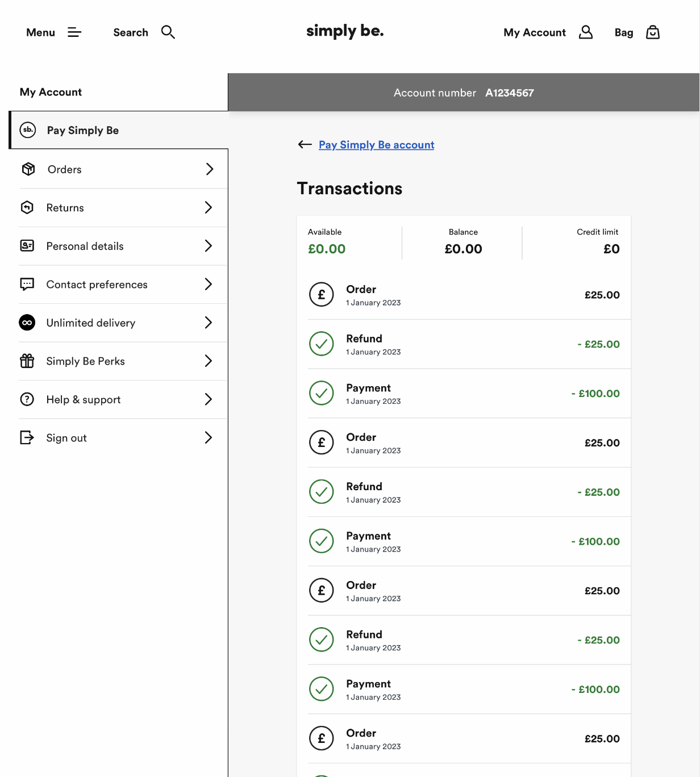This screenshot has height=777, width=700.
Task: Expand the Returns chevron
Action: [x=209, y=207]
